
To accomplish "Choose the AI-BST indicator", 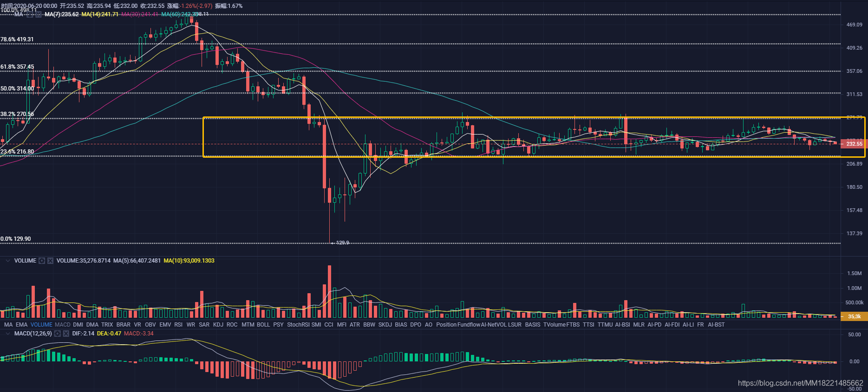I will click(716, 325).
